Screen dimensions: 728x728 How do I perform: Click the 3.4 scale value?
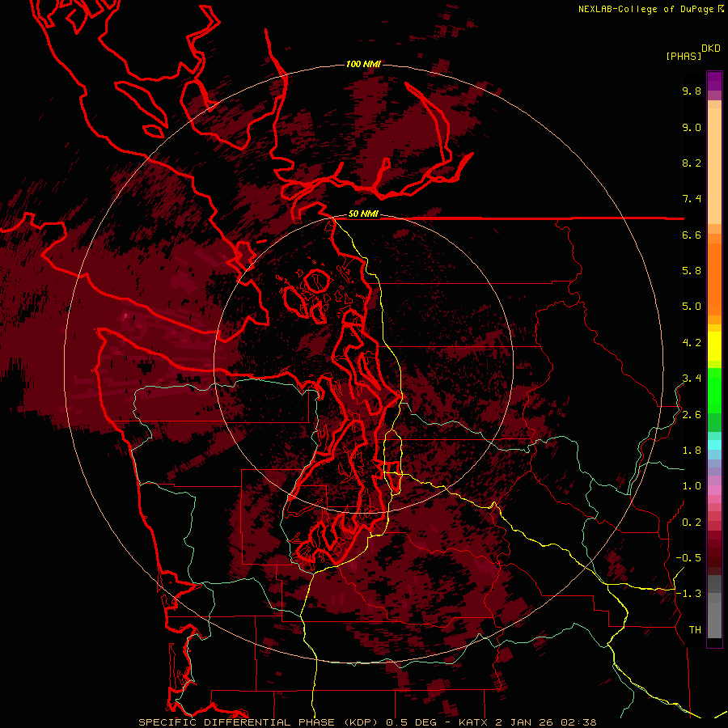[x=692, y=379]
